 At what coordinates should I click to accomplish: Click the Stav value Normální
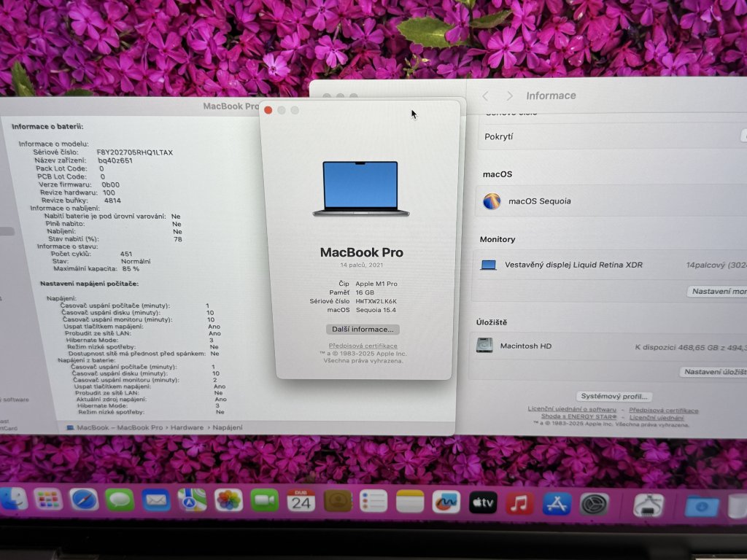coord(136,261)
